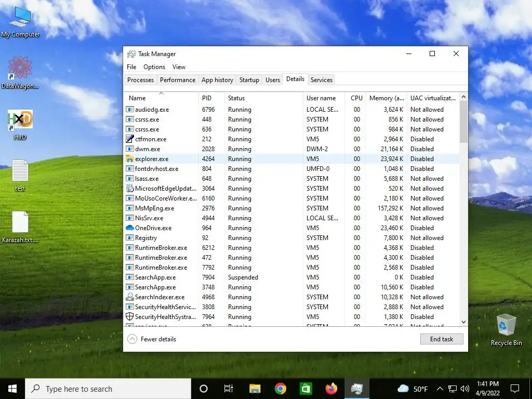Open the notification center icon
Image resolution: width=532 pixels, height=399 pixels.
tap(515, 389)
